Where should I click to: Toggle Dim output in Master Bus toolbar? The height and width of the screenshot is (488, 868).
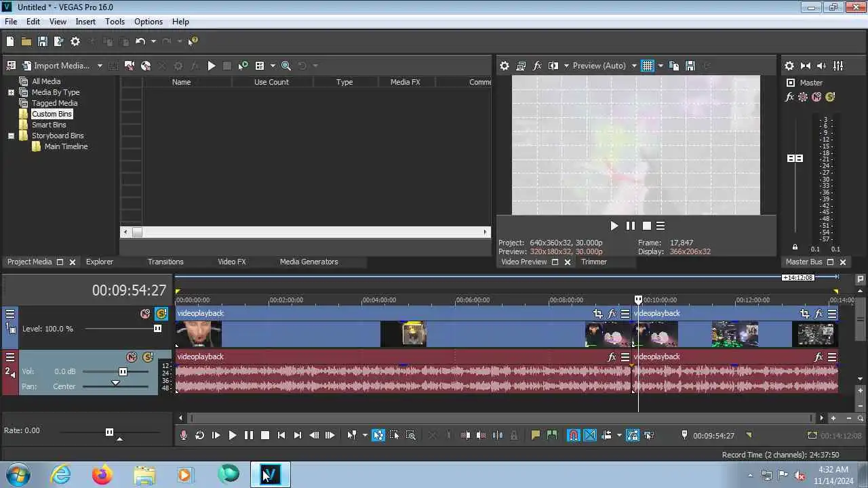tap(822, 66)
